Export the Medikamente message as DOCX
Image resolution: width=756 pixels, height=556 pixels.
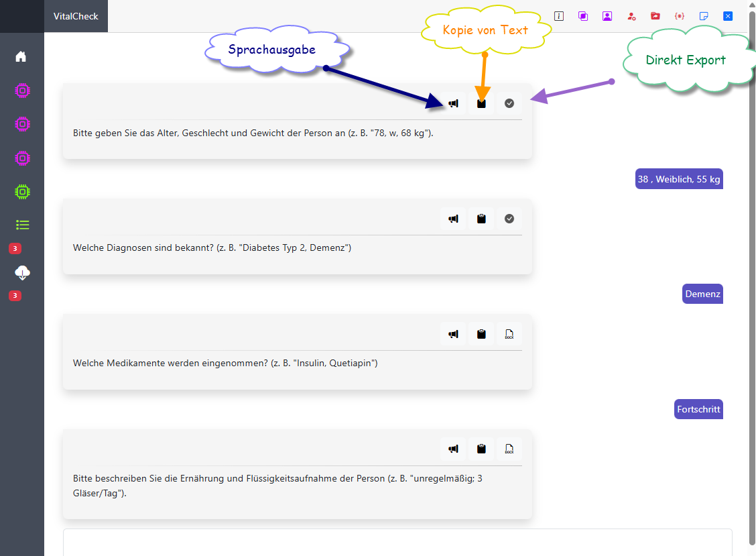coord(509,334)
